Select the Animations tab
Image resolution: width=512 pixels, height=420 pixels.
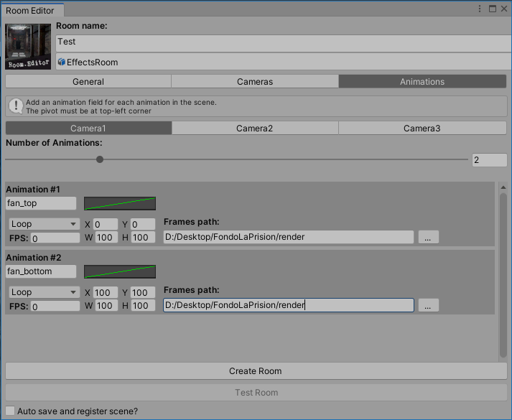[x=422, y=82]
